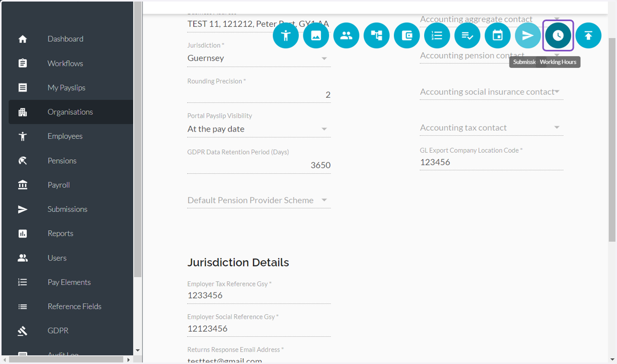The image size is (617, 364).
Task: Click the Organisations building icon
Action: [23, 112]
